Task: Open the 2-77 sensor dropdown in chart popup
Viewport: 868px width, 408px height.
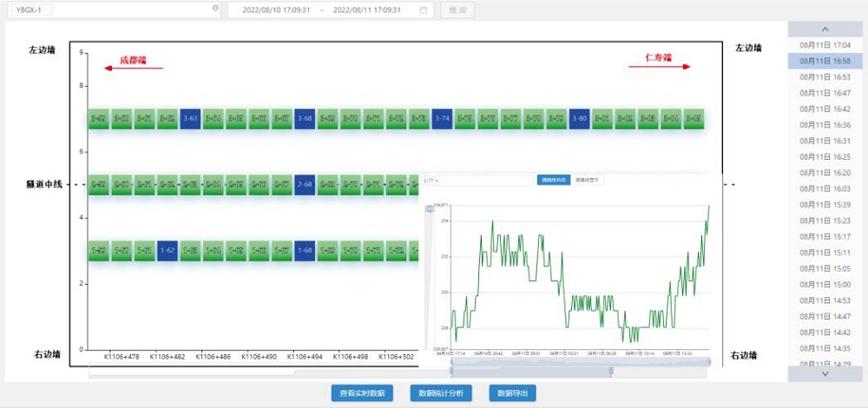Action: pos(477,181)
